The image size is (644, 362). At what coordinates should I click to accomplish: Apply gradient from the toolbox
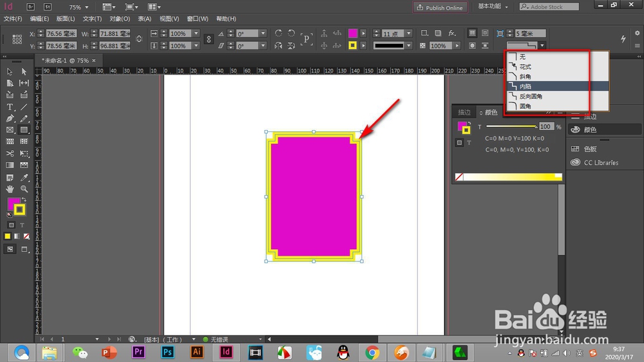click(17, 236)
